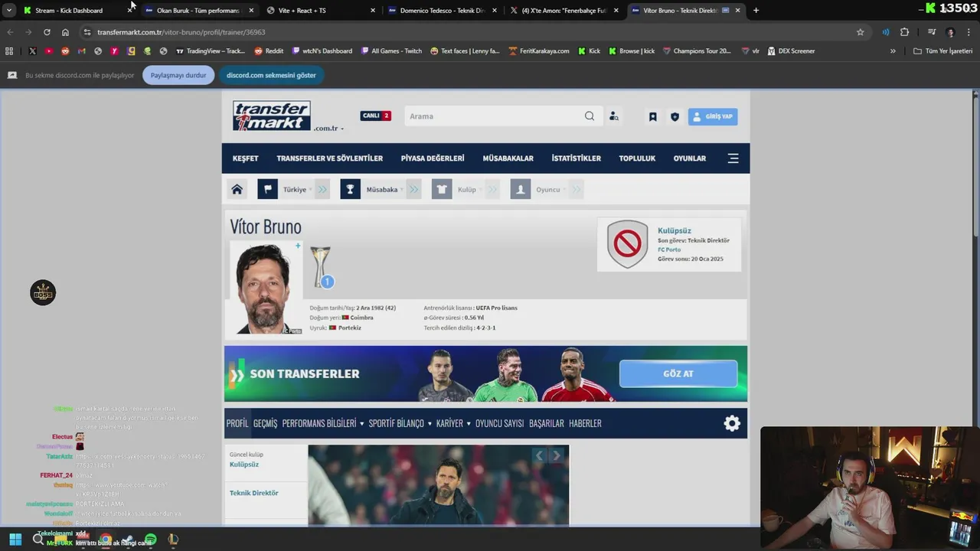Open Piyasa Değerleri menu
The width and height of the screenshot is (980, 551).
click(x=433, y=158)
